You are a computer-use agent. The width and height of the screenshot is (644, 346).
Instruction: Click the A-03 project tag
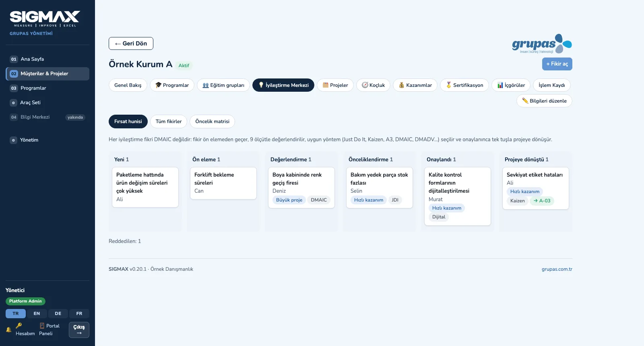click(x=542, y=201)
